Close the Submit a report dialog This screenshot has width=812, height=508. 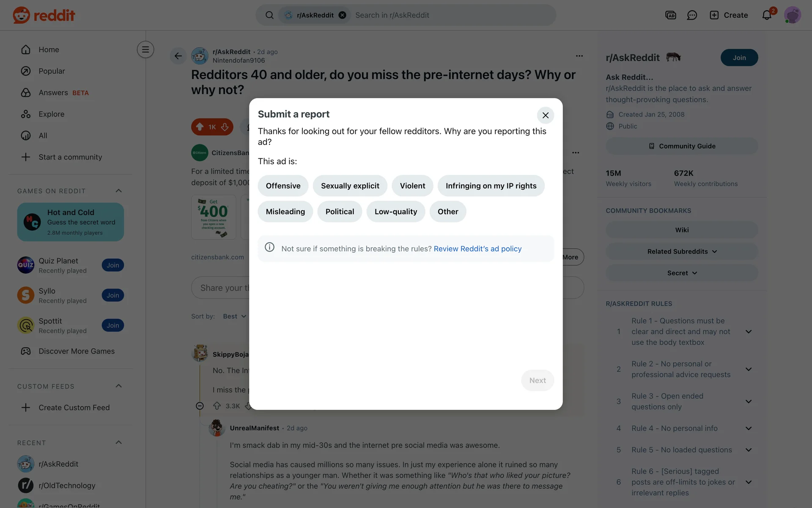click(x=545, y=115)
